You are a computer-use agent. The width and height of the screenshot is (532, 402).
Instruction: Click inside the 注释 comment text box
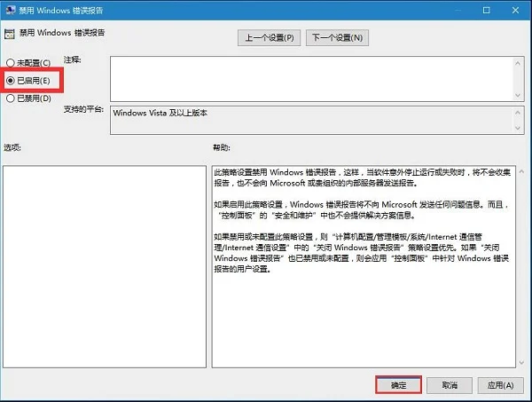(x=311, y=79)
